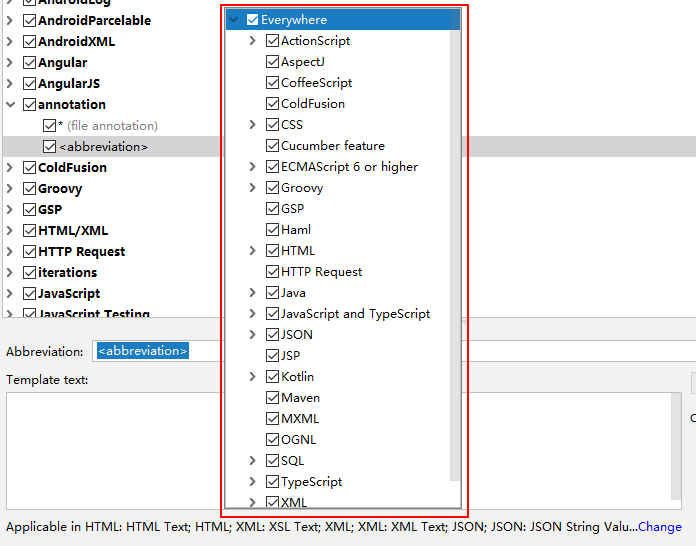Toggle the ActionScript context checkbox
This screenshot has width=696, height=546.
tap(272, 40)
